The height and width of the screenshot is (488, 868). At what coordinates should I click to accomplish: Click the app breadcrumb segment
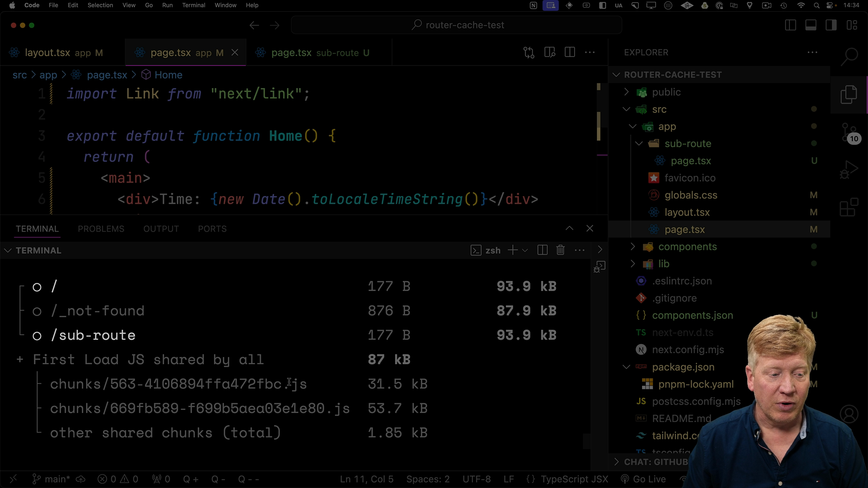[48, 75]
